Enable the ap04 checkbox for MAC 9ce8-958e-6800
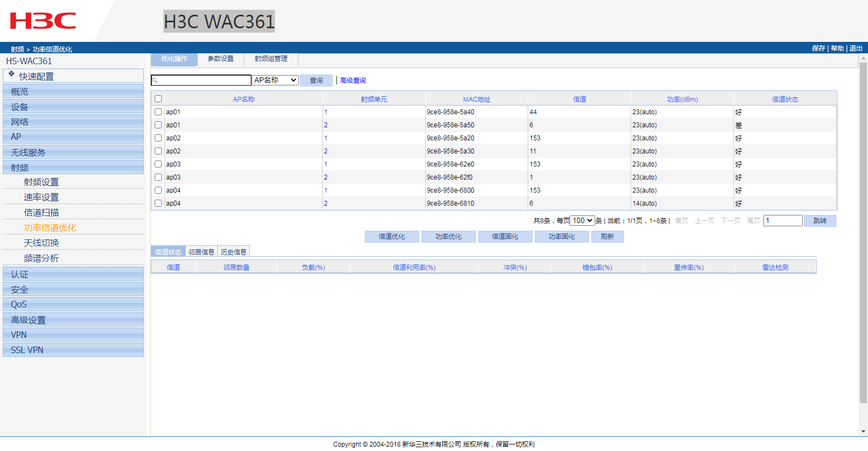This screenshot has height=451, width=868. tap(158, 190)
